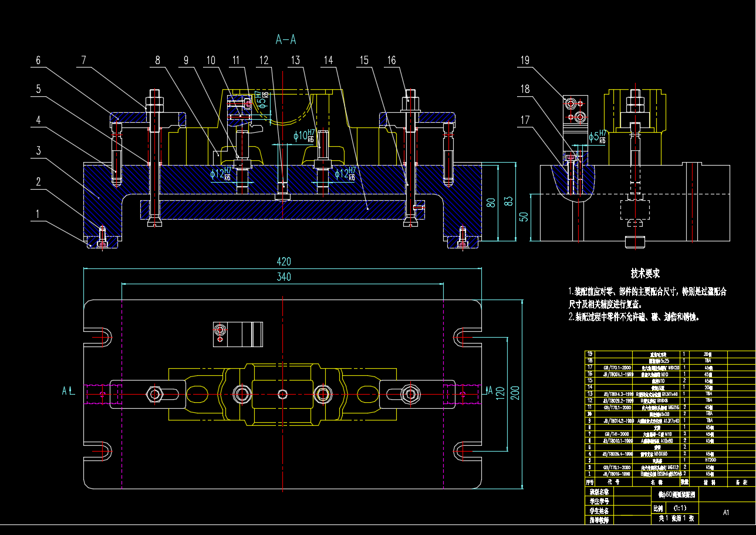Select the φ10 H7/k6 fit annotation
This screenshot has height=535, width=756.
click(304, 136)
